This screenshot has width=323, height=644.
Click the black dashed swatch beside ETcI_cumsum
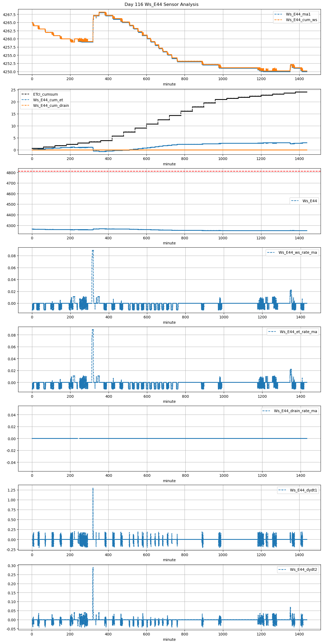click(25, 94)
